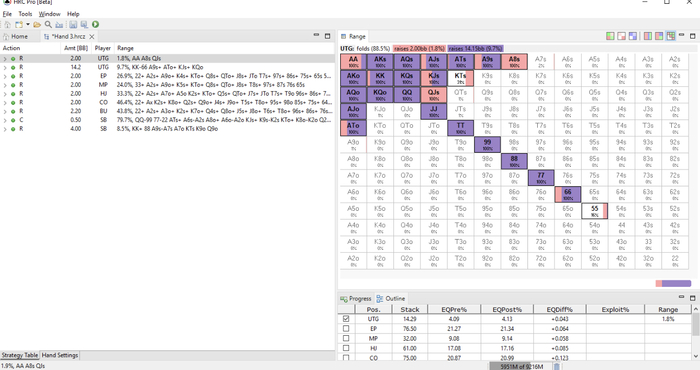
Task: Minimize the Hand 3 editor panel
Action: (x=316, y=35)
